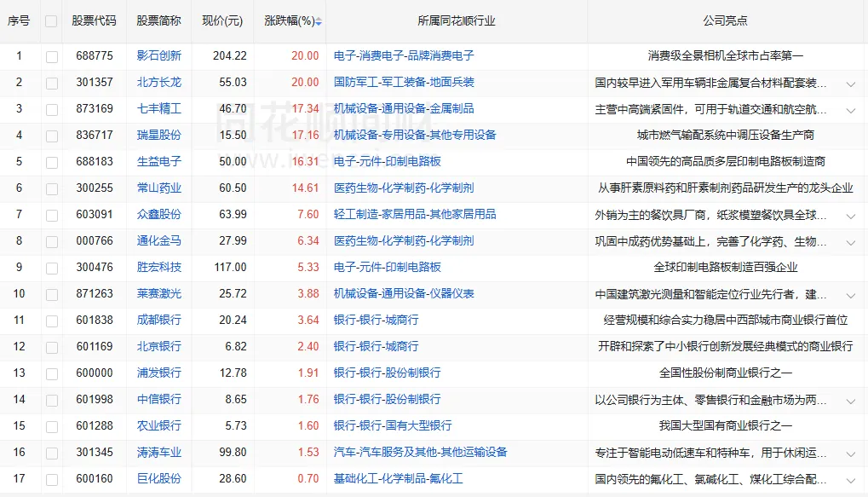
Task: Click the 七丰精工 stock name
Action: pos(159,108)
